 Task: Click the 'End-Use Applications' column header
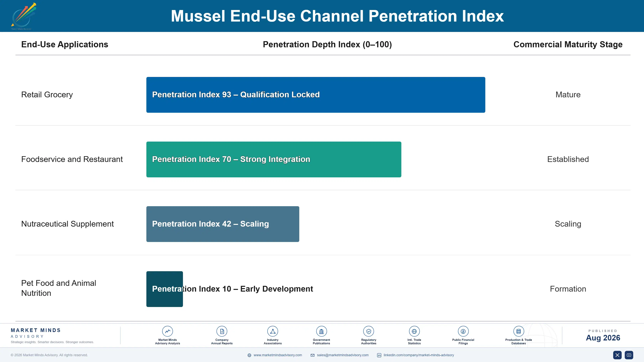click(x=65, y=44)
